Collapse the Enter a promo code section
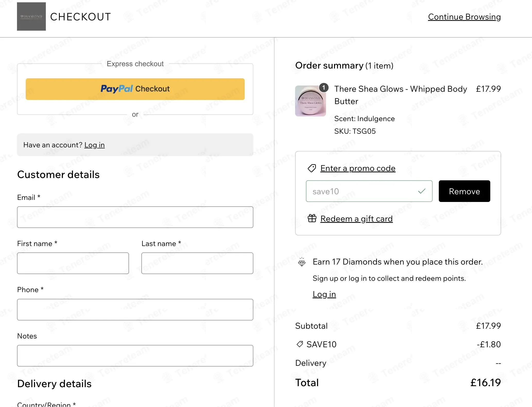 [x=358, y=168]
